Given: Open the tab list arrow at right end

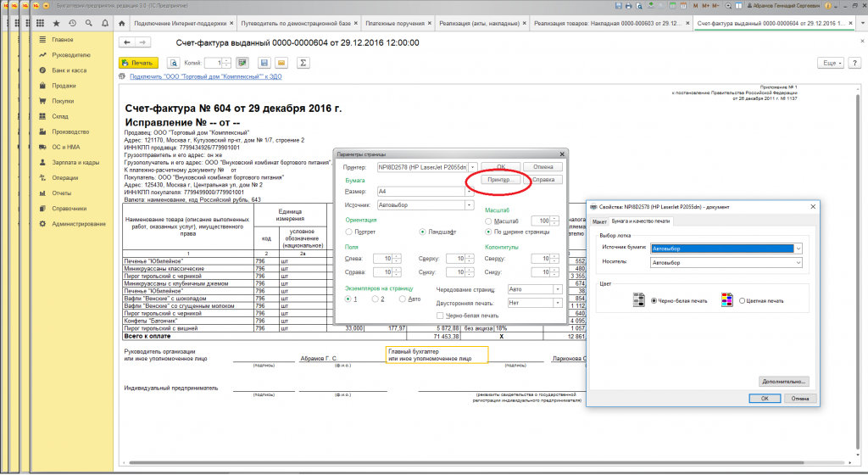Looking at the screenshot, I should click(862, 23).
